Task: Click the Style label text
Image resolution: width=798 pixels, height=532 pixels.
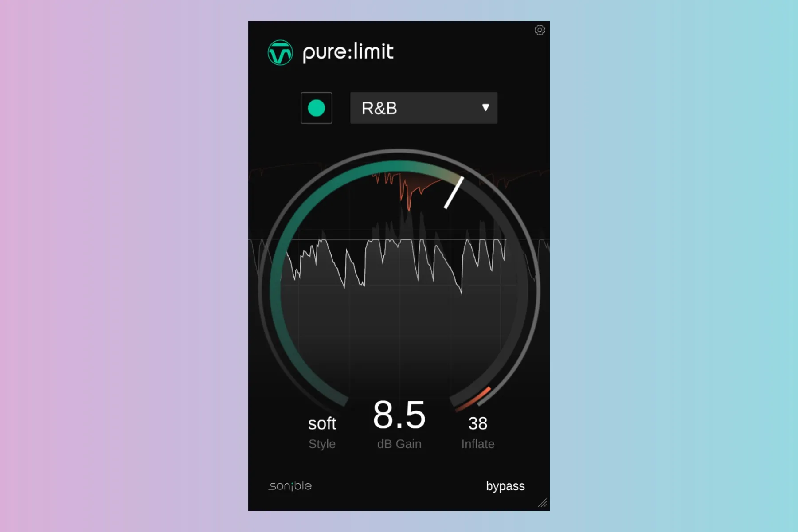Action: [322, 444]
